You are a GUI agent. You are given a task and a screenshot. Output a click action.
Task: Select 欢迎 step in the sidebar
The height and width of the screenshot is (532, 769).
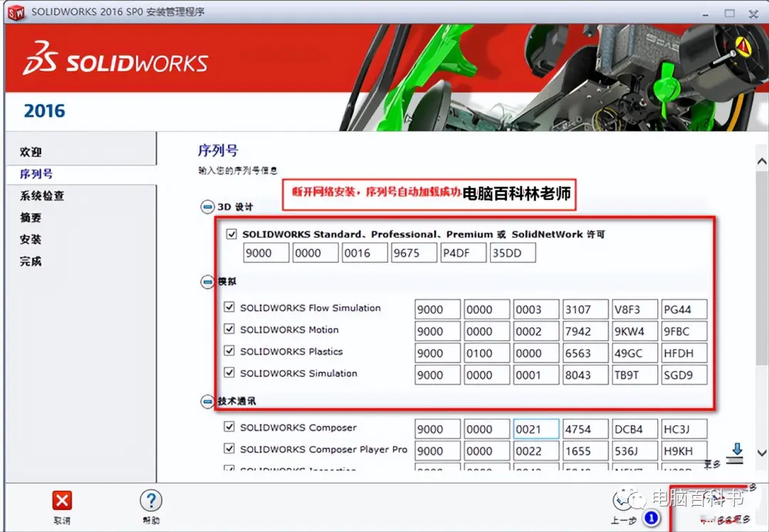click(x=31, y=152)
